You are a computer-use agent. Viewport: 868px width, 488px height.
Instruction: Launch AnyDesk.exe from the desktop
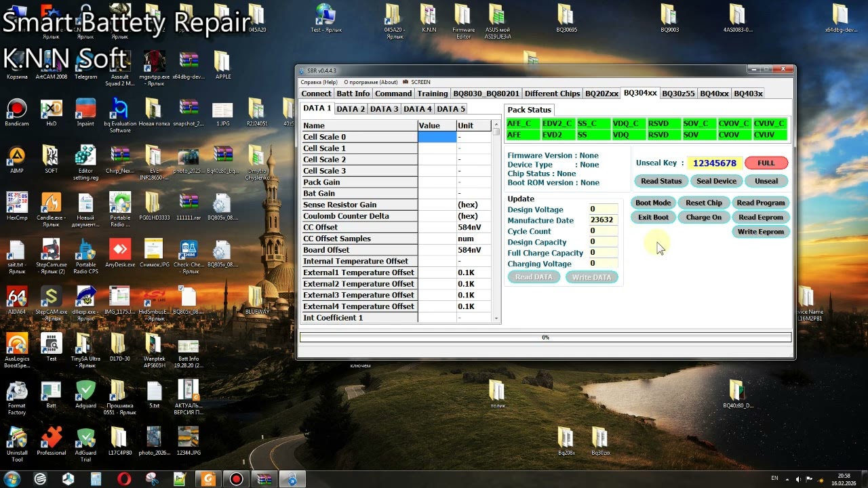click(x=120, y=253)
